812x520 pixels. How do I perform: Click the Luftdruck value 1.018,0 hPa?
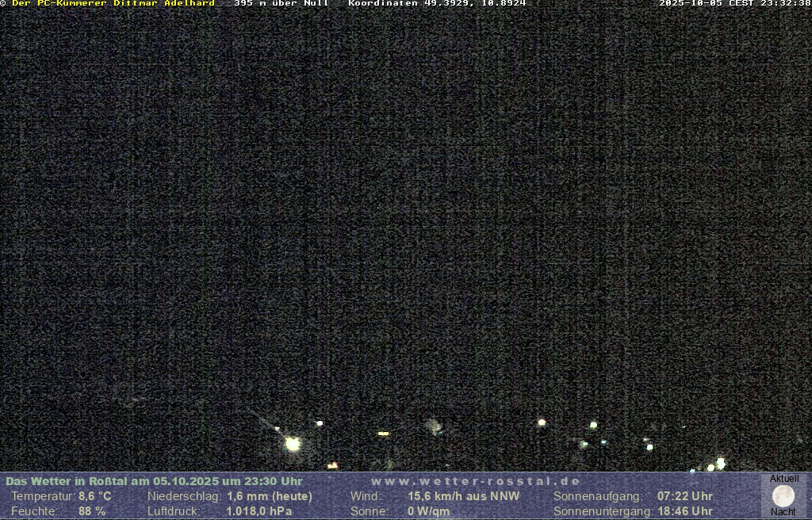point(259,511)
